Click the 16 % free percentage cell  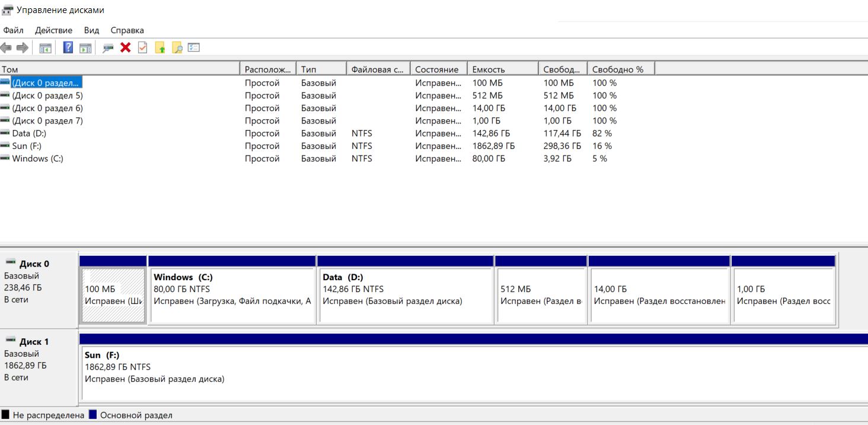click(602, 146)
